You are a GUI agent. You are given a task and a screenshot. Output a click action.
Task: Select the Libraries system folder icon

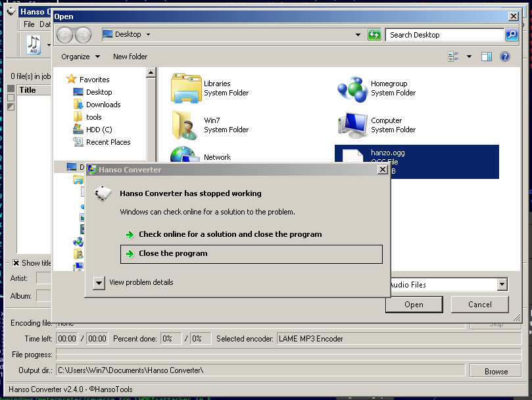point(186,88)
